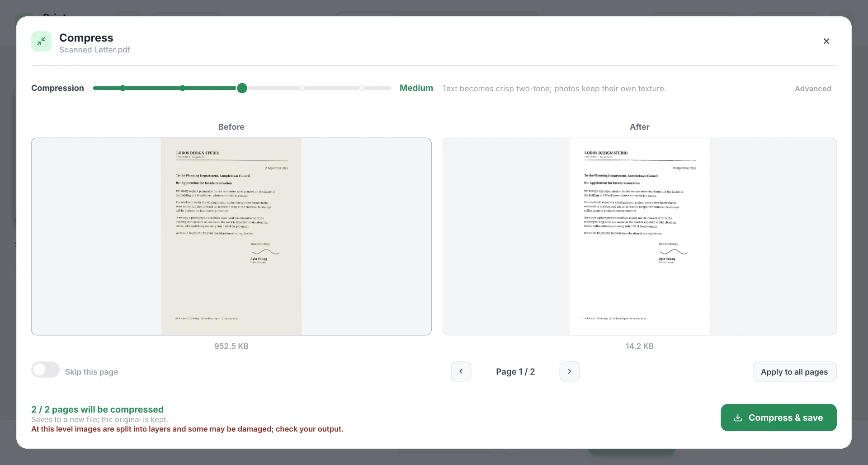Viewport: 868px width, 465px height.
Task: Click the Before page preview thumbnail
Action: pyautogui.click(x=231, y=236)
